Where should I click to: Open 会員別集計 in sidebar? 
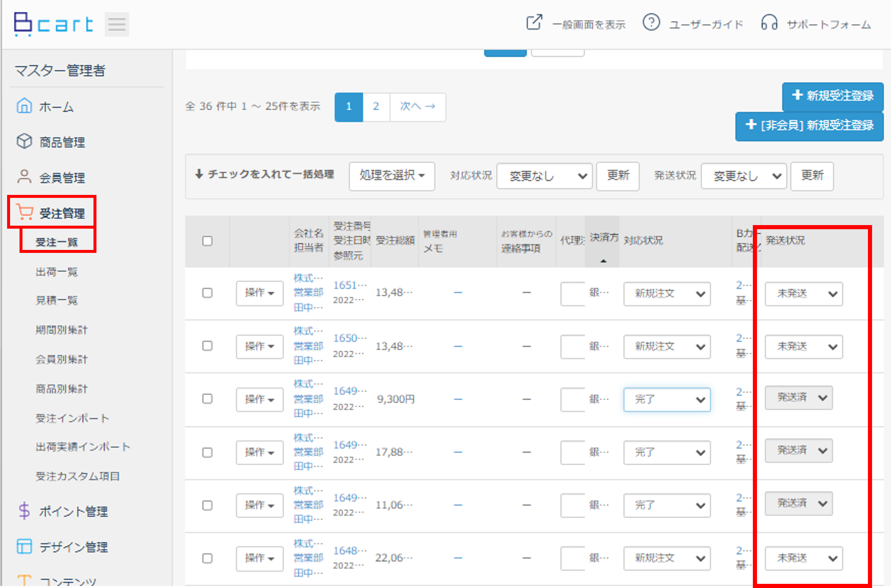62,359
